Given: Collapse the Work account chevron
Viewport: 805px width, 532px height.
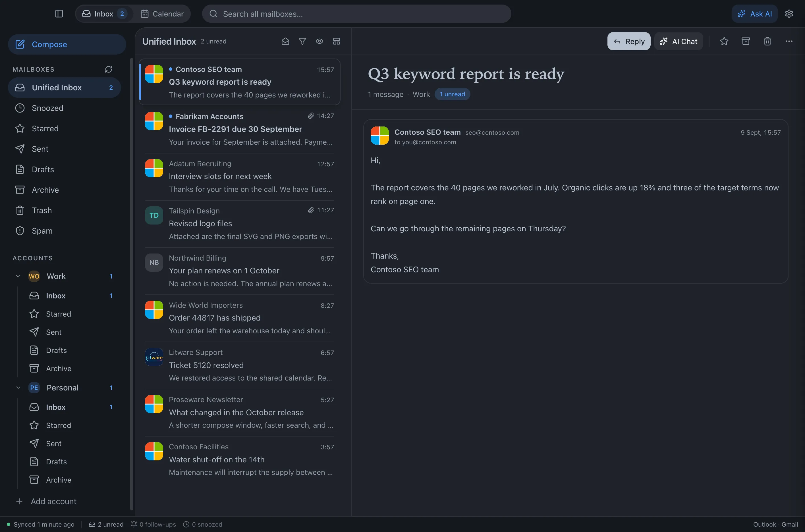Looking at the screenshot, I should [18, 276].
